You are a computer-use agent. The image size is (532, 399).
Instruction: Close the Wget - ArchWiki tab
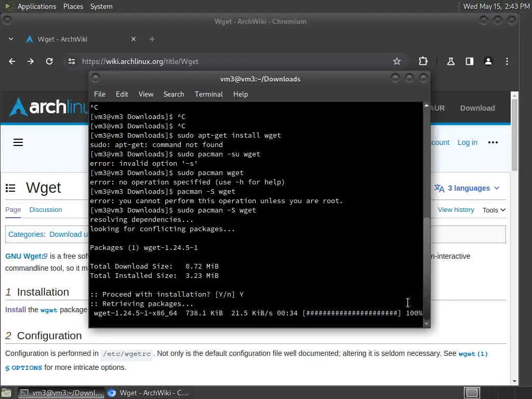pos(134,39)
